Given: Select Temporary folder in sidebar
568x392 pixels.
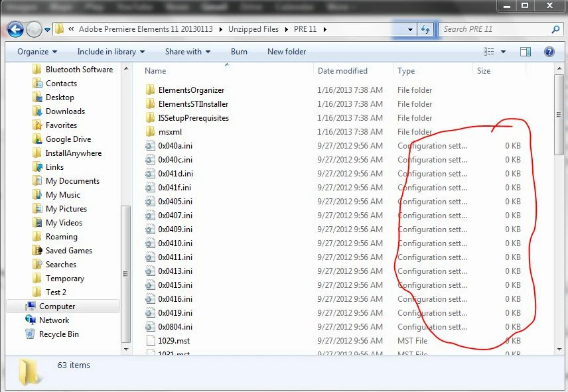Looking at the screenshot, I should (58, 279).
